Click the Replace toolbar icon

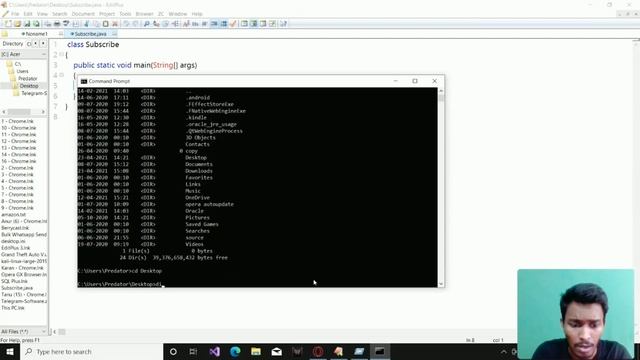point(156,24)
